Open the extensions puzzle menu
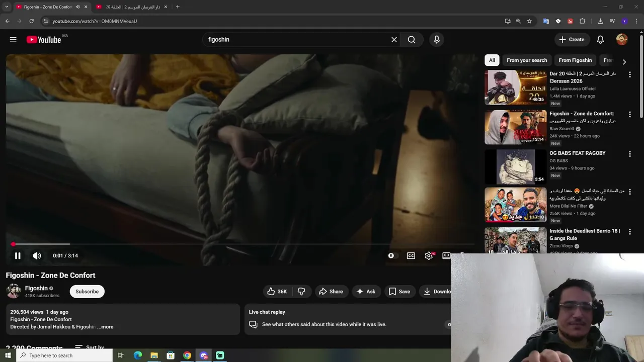The height and width of the screenshot is (362, 644). (582, 21)
